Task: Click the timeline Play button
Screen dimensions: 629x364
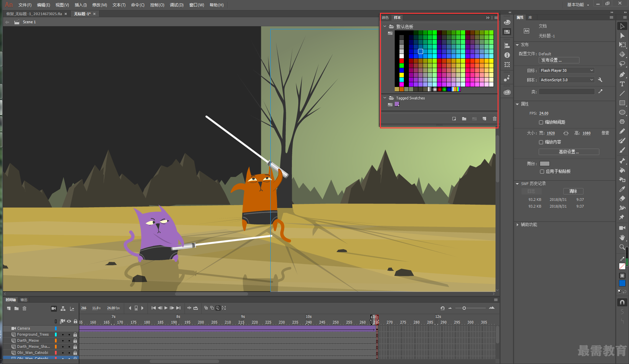Action: (x=166, y=308)
